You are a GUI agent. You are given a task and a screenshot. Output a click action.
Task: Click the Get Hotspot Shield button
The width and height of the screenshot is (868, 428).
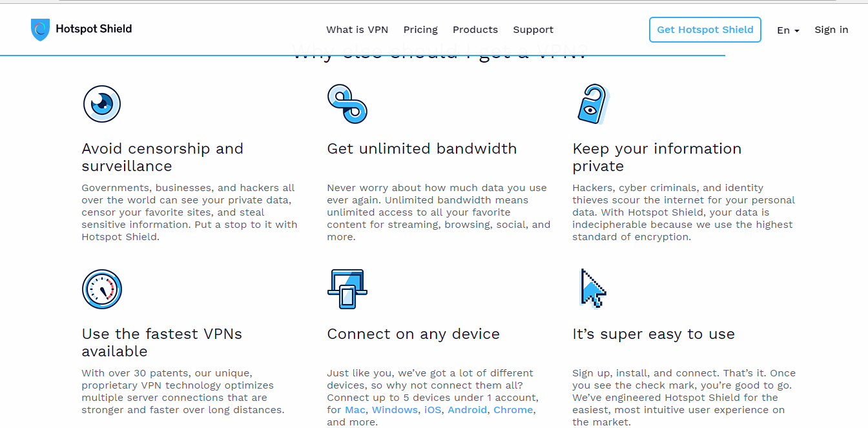pos(705,30)
